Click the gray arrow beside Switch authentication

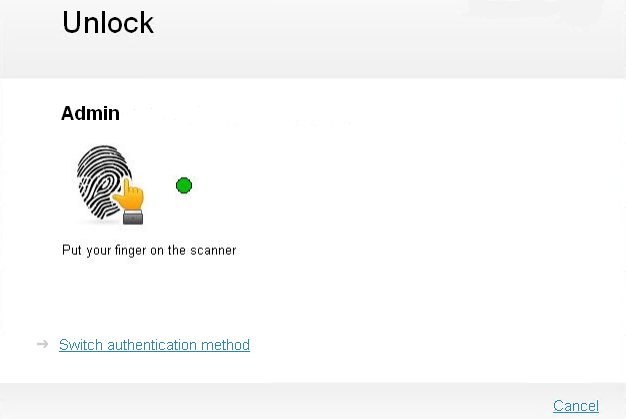(x=42, y=344)
